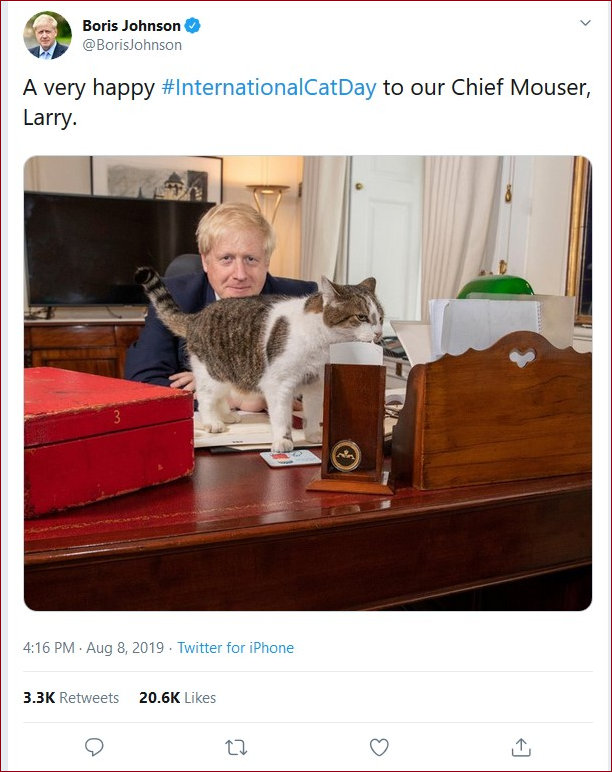
Task: Click the tweet text mentioning Chief Mouser
Action: 480,87
